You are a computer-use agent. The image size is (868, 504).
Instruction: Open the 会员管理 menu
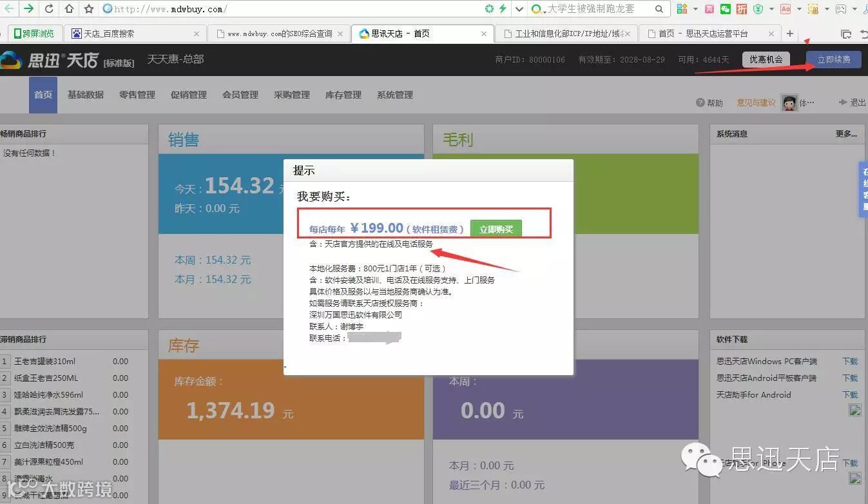coord(240,95)
